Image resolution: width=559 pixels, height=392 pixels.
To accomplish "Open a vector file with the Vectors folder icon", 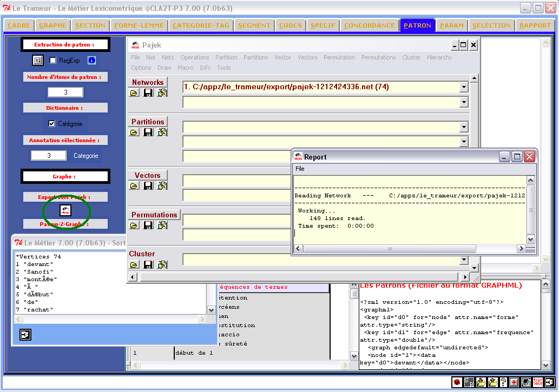I will (x=134, y=186).
